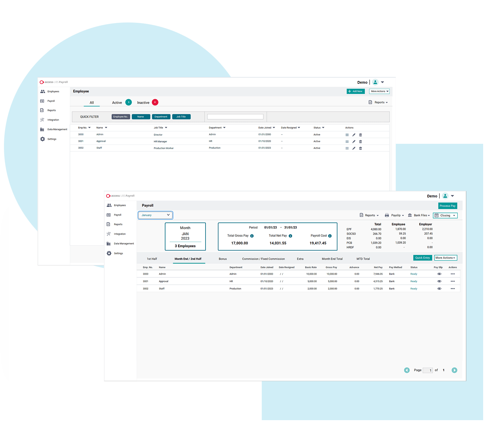This screenshot has width=504, height=439.
Task: Expand the Payslip dropdown
Action: (394, 216)
